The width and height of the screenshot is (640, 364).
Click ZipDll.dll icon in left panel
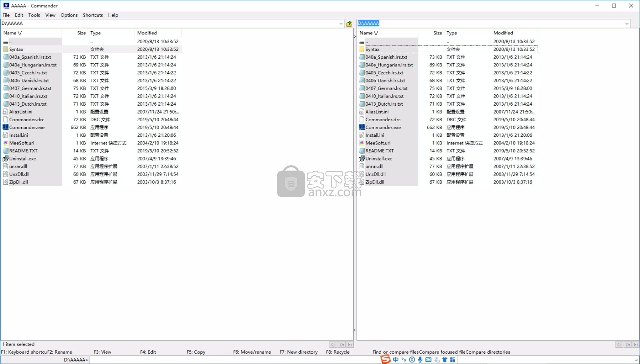coord(6,182)
